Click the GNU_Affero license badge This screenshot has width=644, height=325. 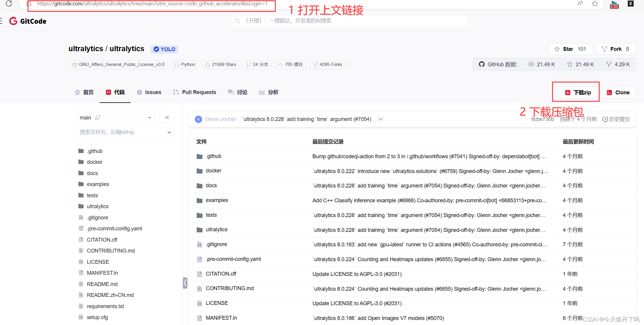point(118,64)
